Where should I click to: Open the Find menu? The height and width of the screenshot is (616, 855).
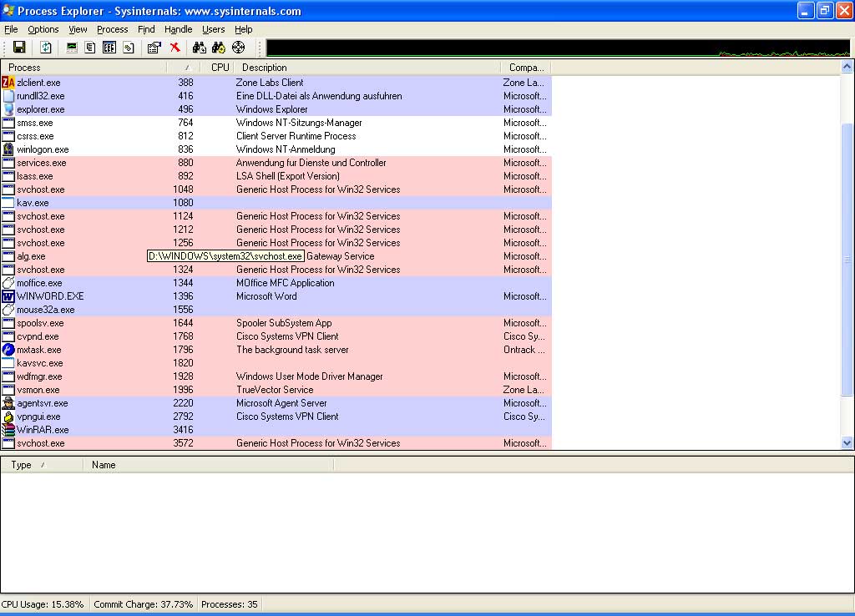tap(146, 29)
